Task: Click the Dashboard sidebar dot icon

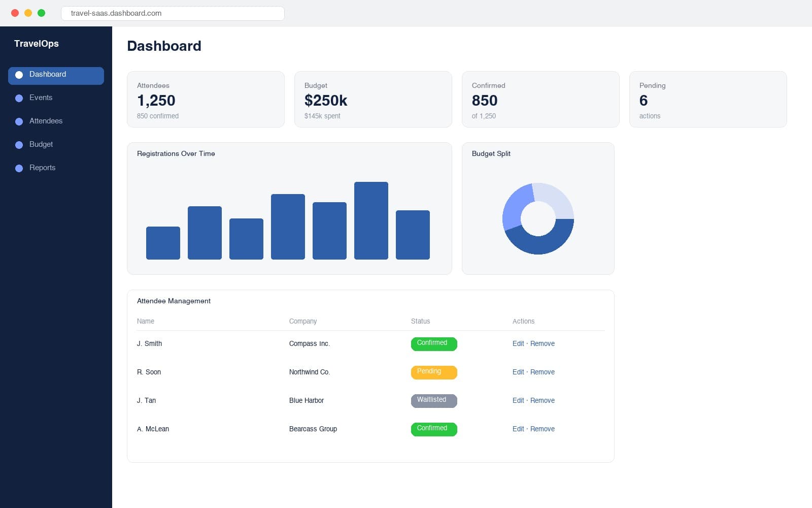Action: pos(19,75)
